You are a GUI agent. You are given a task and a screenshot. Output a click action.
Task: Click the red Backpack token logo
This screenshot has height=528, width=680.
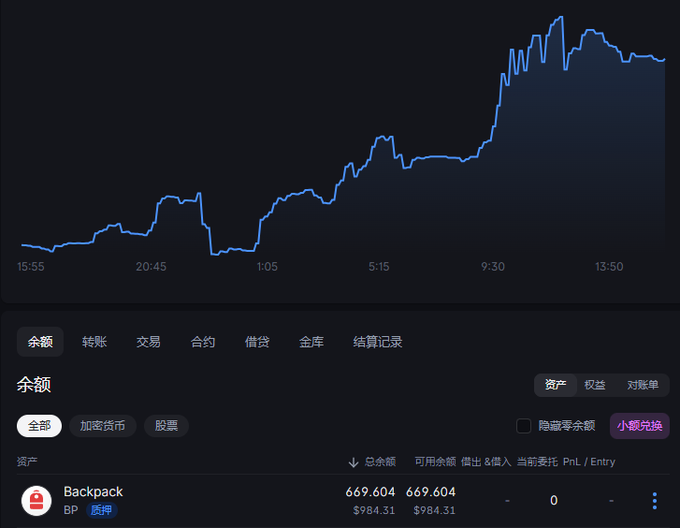point(36,501)
